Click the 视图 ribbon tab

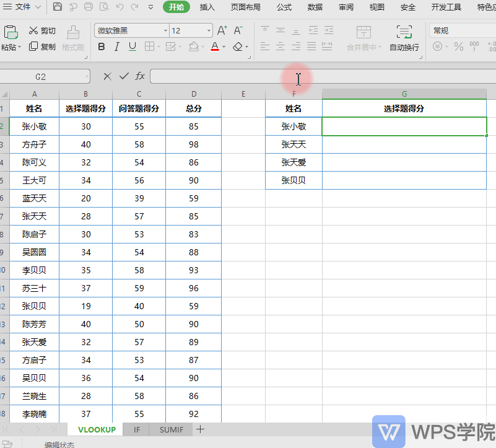click(376, 7)
